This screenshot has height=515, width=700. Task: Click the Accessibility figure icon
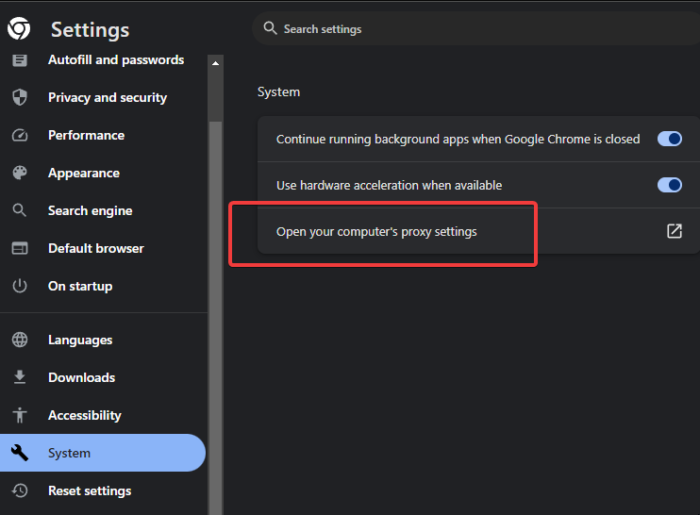click(19, 415)
